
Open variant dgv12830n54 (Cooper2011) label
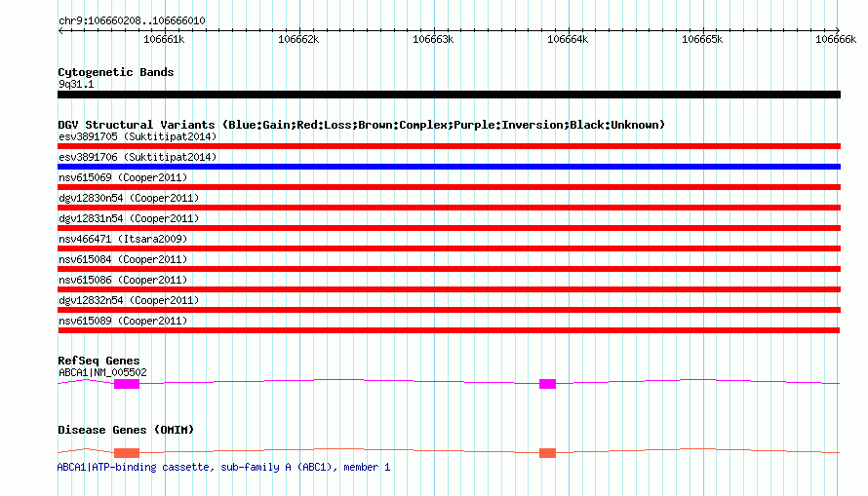tap(129, 198)
